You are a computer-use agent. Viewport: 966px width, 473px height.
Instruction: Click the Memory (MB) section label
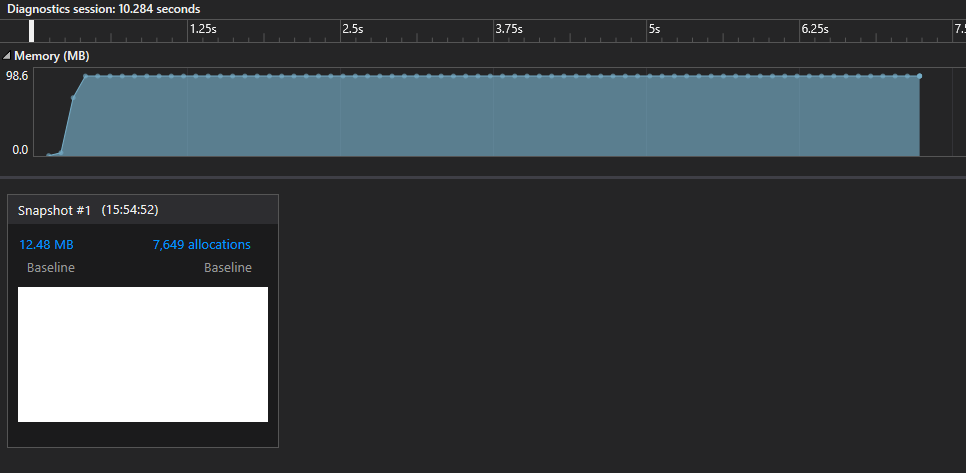pos(52,56)
